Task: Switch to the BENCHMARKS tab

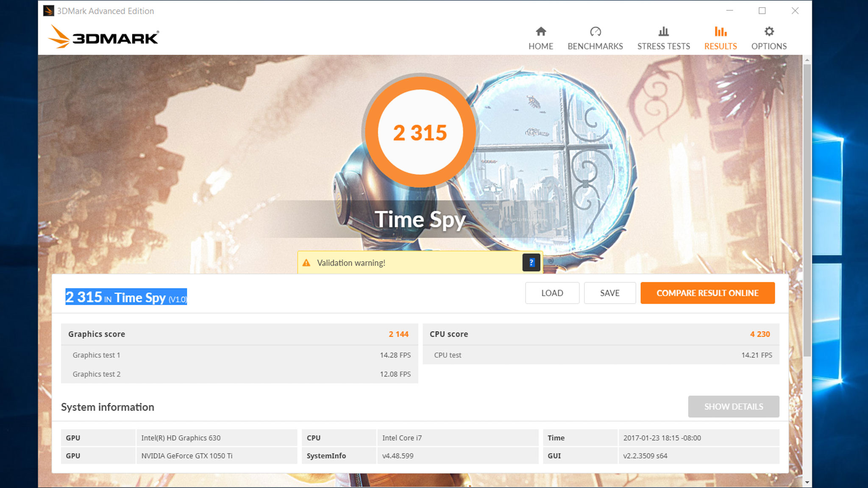Action: coord(595,38)
